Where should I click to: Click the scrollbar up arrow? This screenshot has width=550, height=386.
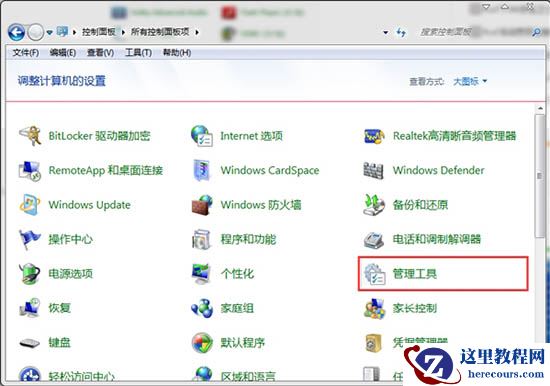539,108
